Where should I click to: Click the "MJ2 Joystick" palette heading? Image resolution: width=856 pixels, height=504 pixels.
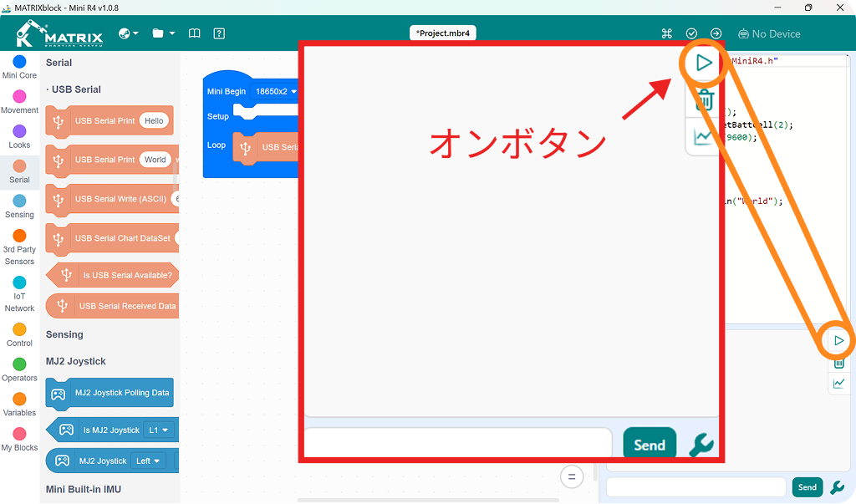[x=76, y=361]
